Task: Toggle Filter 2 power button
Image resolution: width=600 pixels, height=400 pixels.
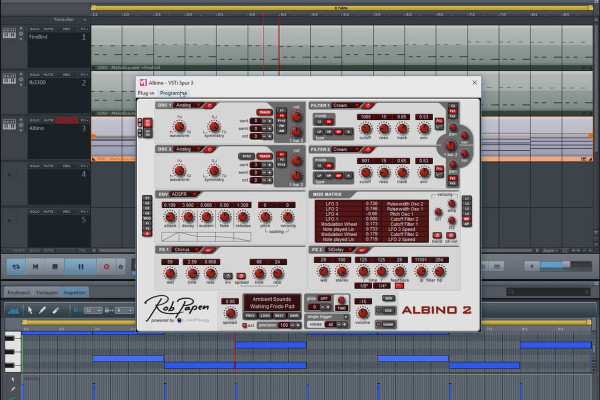Action: click(x=368, y=149)
